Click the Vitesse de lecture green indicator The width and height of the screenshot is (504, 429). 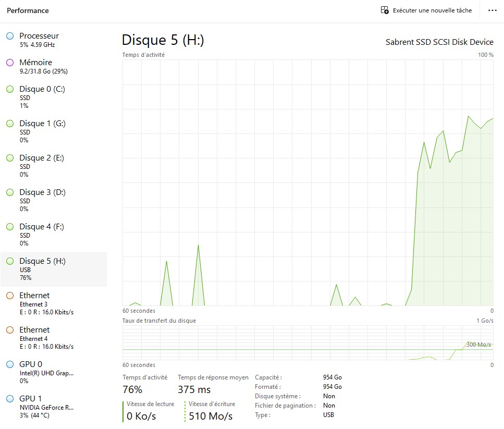(x=123, y=411)
